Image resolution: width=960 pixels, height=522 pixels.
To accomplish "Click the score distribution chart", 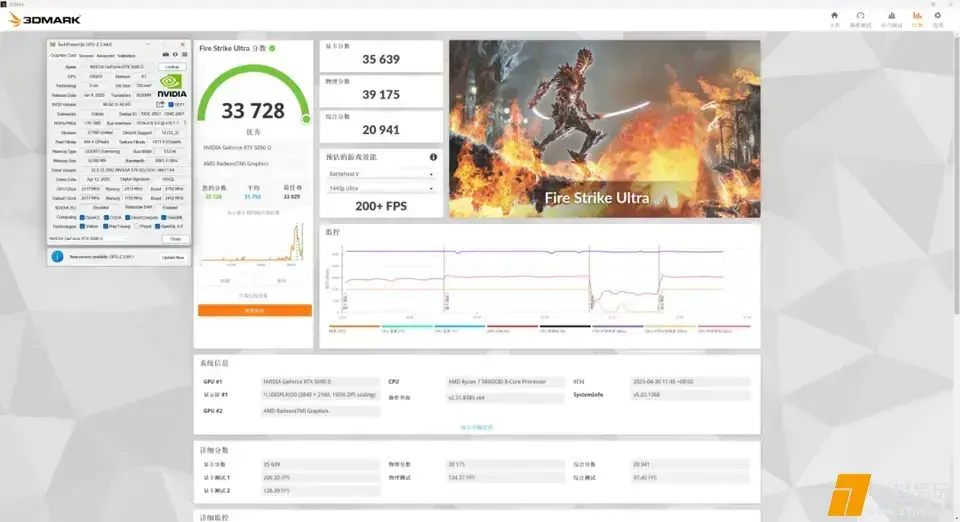I will click(253, 244).
